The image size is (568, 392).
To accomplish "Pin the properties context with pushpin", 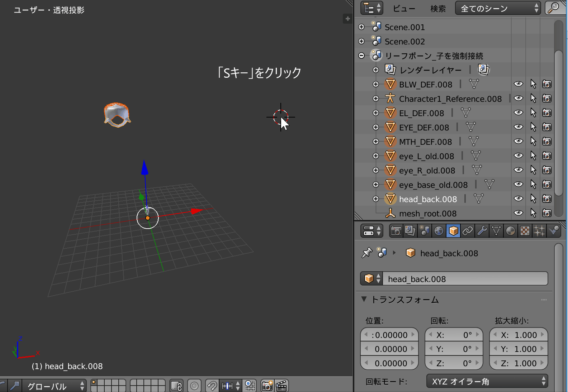I will 367,253.
